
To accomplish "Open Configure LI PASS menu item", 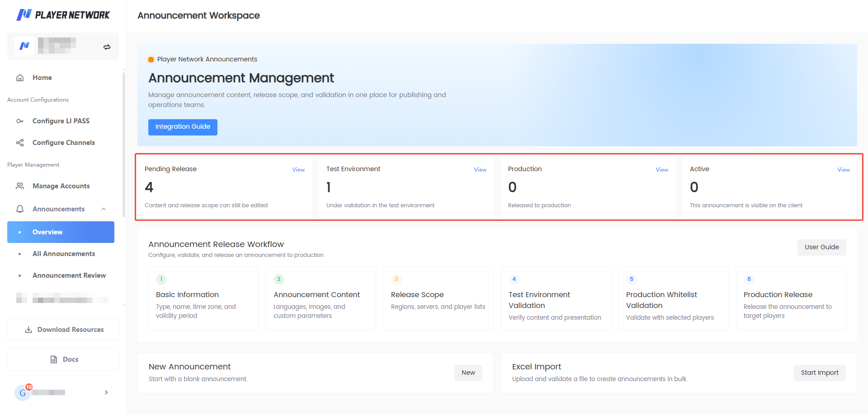I will pos(61,121).
